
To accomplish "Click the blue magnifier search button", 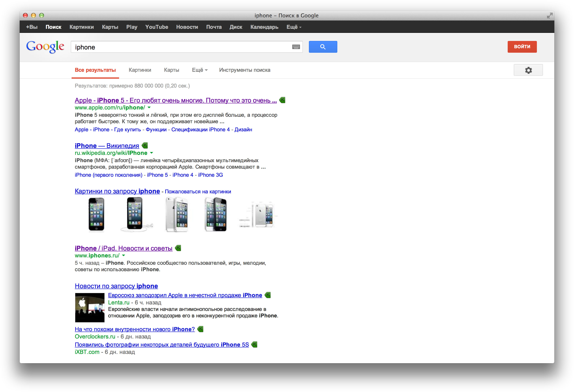I will tap(323, 47).
